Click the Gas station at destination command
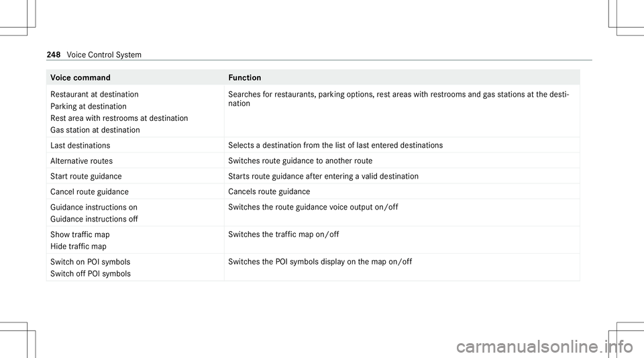The image size is (644, 358). point(95,129)
